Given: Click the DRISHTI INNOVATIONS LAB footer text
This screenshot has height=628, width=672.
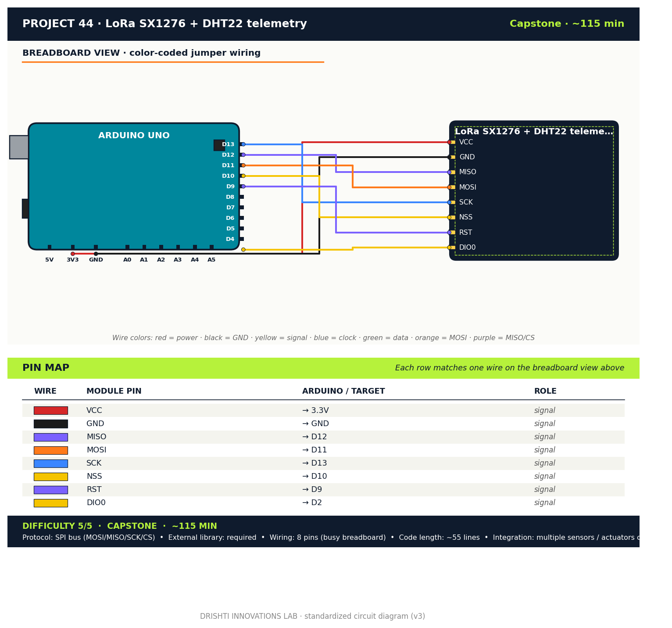Looking at the screenshot, I should [312, 616].
